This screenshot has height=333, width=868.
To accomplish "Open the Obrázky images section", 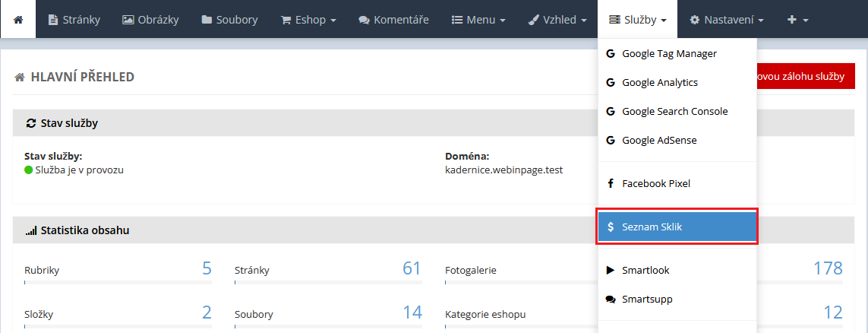I will [149, 19].
